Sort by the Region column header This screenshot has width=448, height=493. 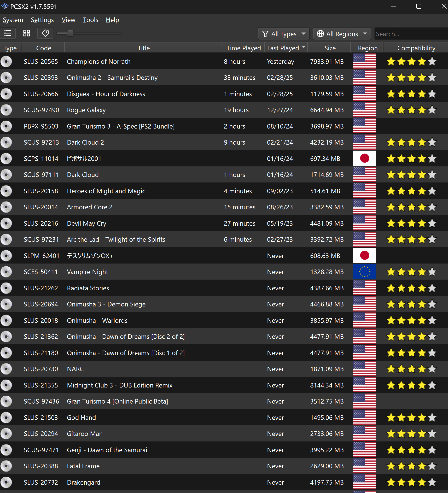[x=367, y=48]
